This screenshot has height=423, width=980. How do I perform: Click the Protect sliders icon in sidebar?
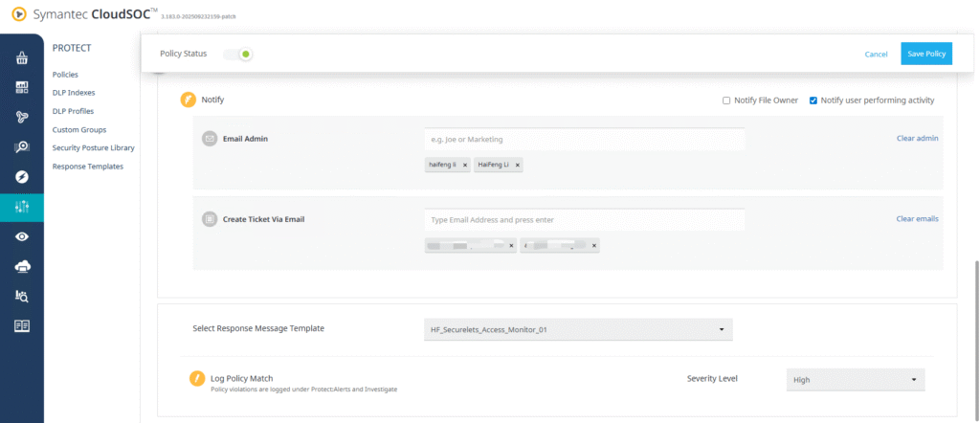click(x=21, y=206)
